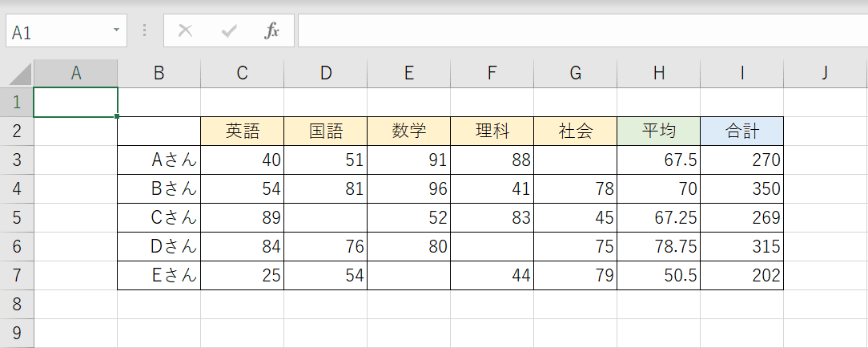
Task: Click the 理科 header cell
Action: (x=492, y=132)
